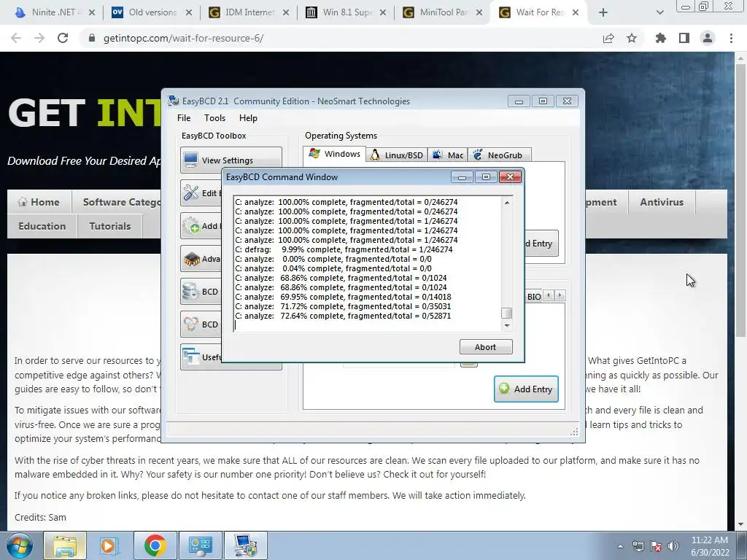Screen dimensions: 747x560
Task: Click the web page vertical scrollbar thumb
Action: click(741, 200)
